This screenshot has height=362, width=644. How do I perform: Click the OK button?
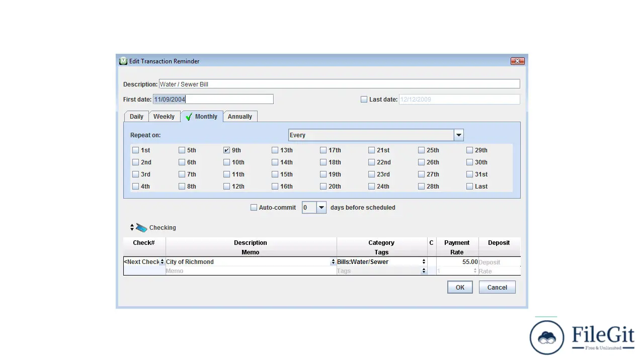[460, 287]
